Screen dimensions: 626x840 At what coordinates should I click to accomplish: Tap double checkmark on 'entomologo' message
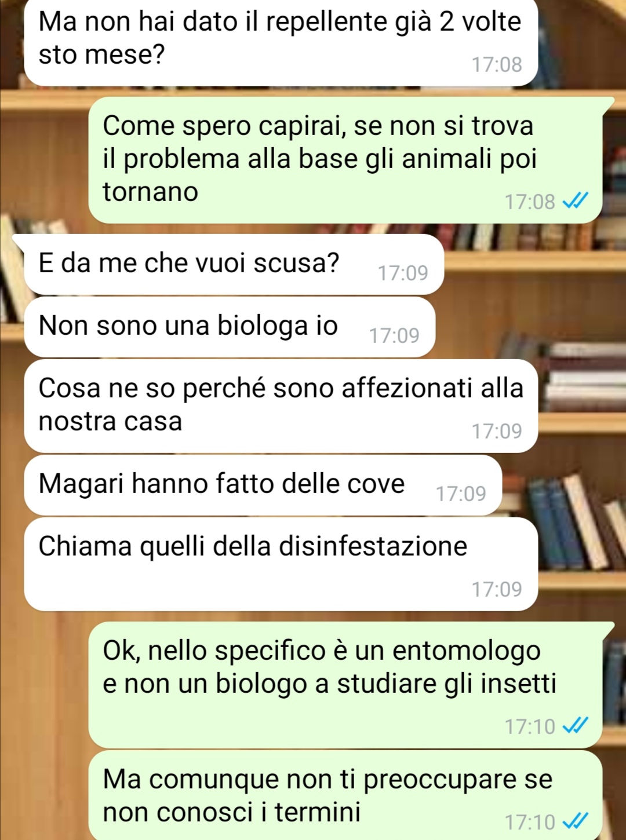point(576,725)
